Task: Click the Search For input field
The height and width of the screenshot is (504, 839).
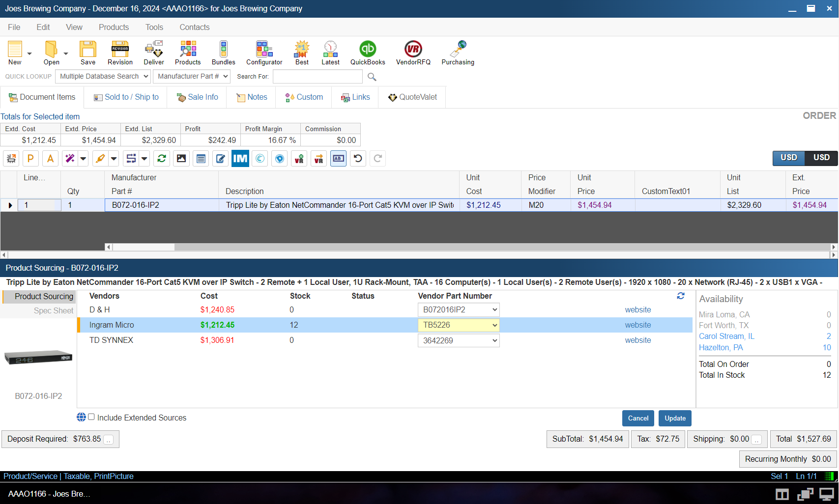Action: [318, 77]
